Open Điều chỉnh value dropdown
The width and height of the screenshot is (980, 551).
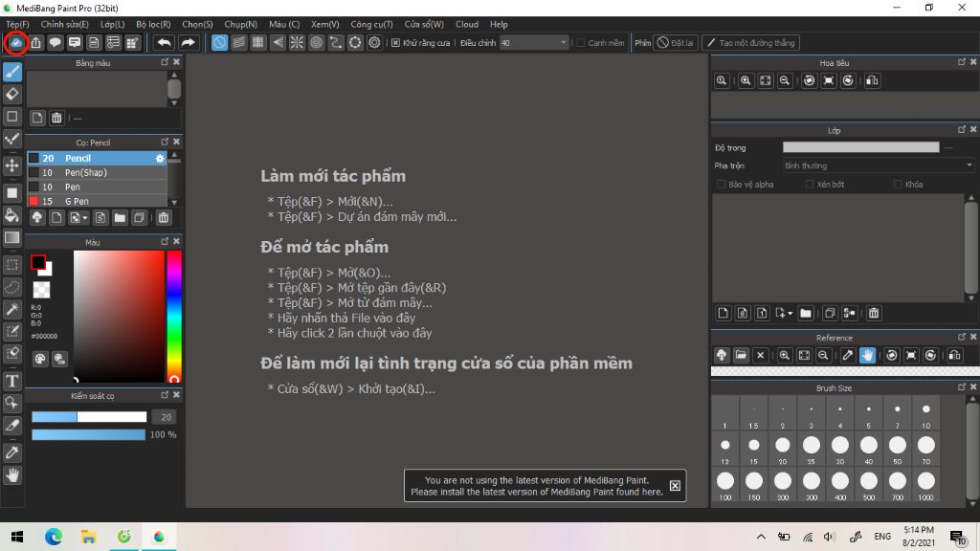[563, 42]
